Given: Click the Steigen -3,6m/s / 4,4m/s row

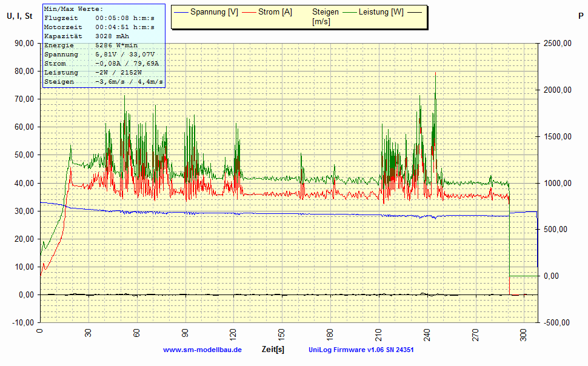Looking at the screenshot, I should point(104,81).
